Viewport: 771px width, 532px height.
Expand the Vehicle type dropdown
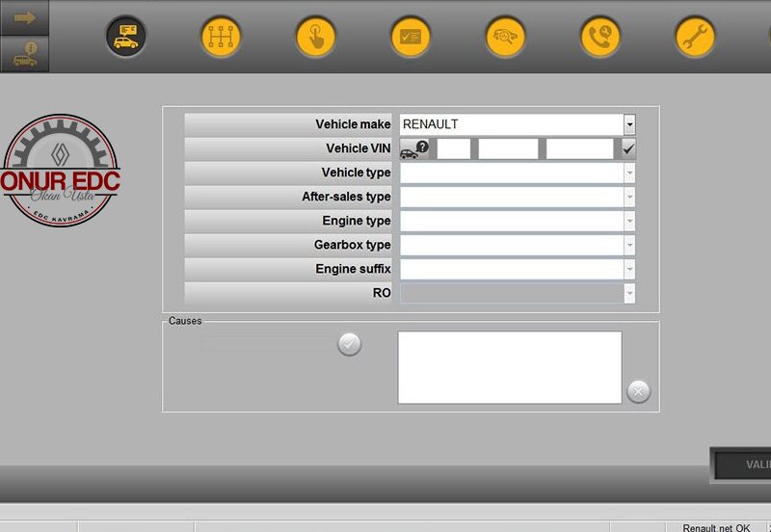pos(629,173)
